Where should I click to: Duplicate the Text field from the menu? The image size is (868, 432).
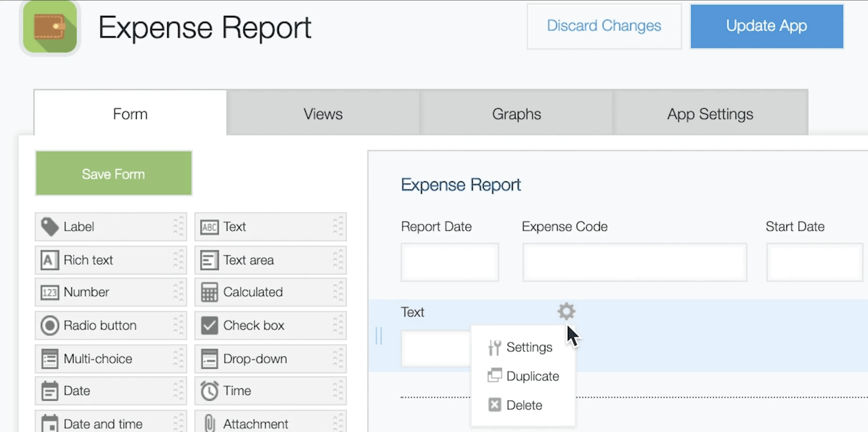click(532, 376)
